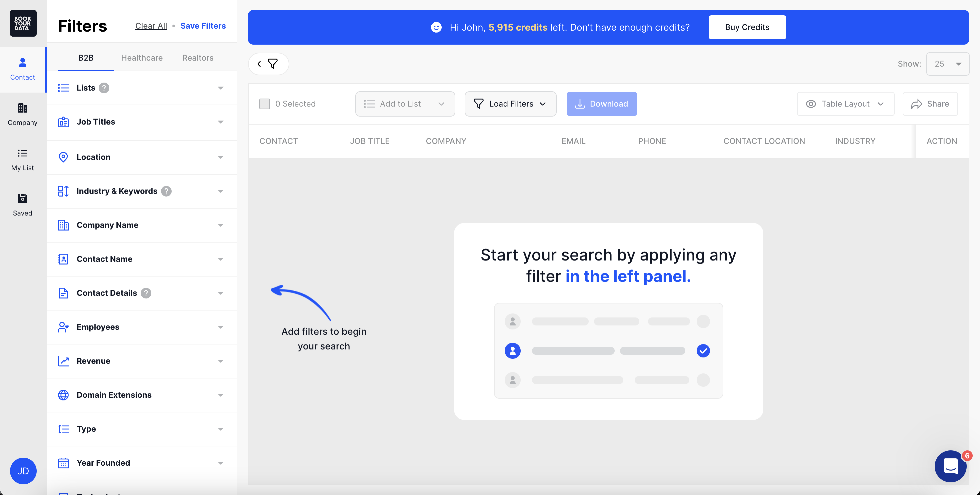Click the Lists help question mark icon

[104, 88]
